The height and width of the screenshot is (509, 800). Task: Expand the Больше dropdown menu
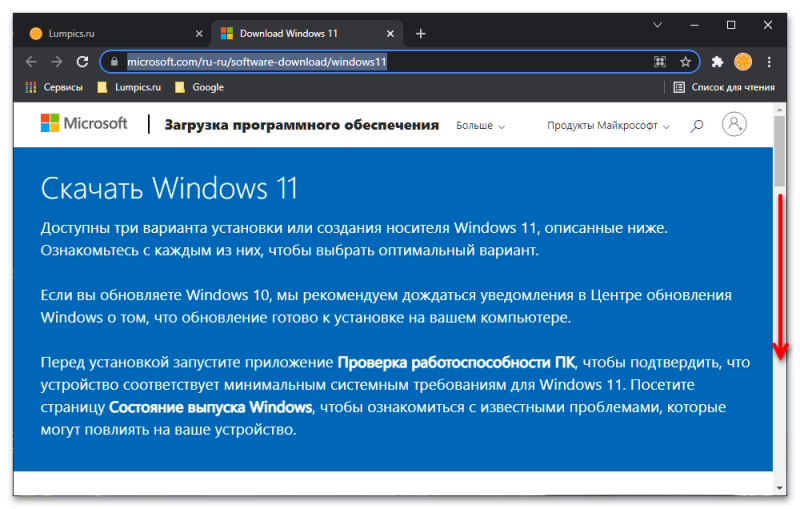(x=480, y=126)
